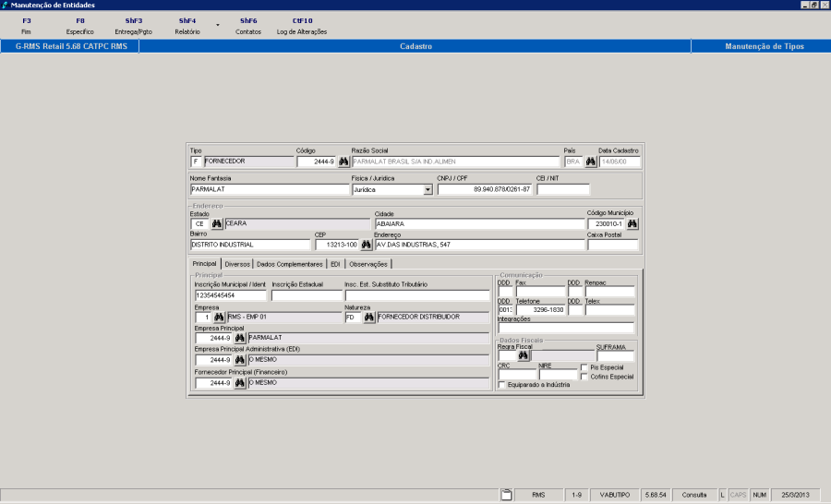Image resolution: width=831 pixels, height=504 pixels.
Task: Click Cidade field with ABAIARA
Action: [479, 223]
